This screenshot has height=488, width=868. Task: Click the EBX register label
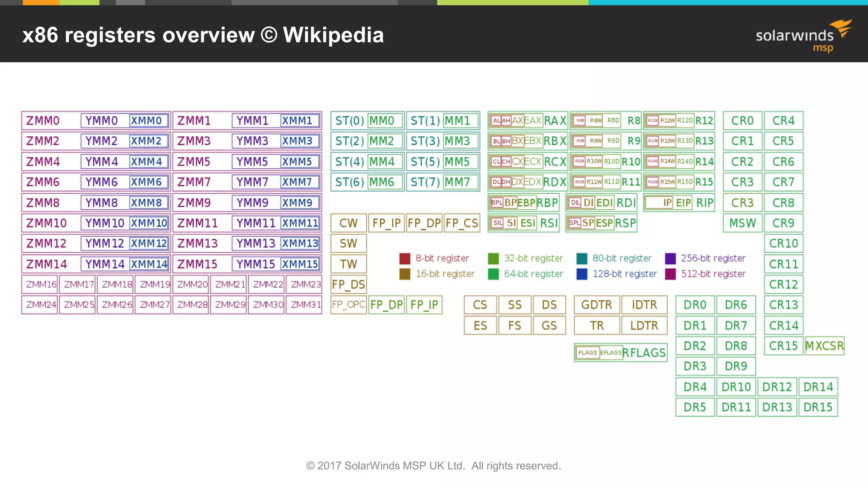tap(533, 141)
